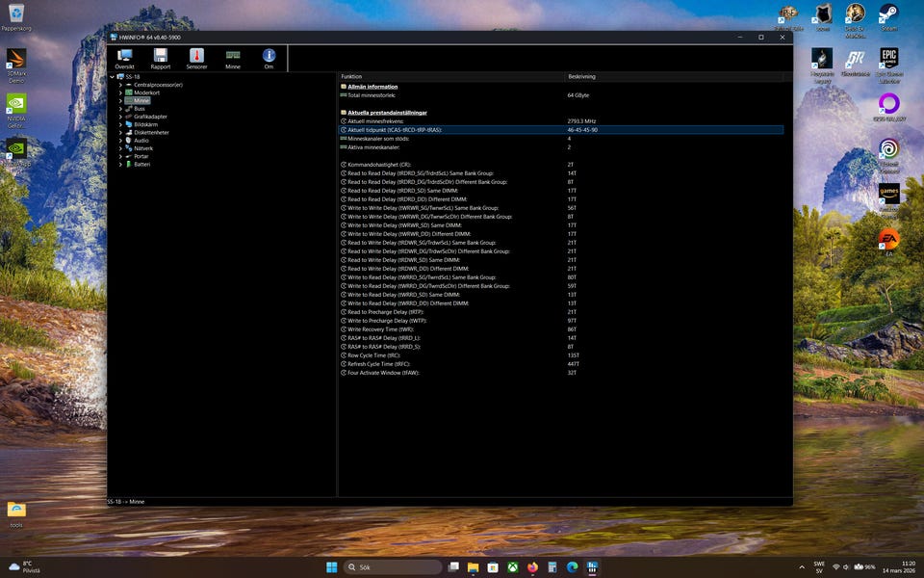
Task: Click the Beskrivning column header
Action: tap(581, 76)
